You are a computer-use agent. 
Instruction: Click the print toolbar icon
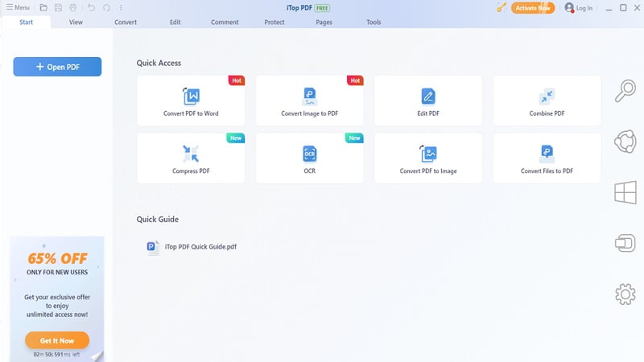click(x=73, y=7)
